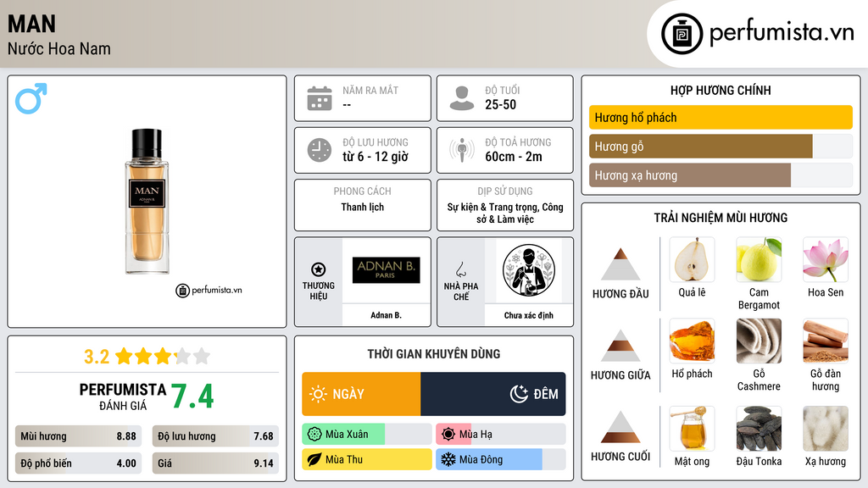Click the Độ lưu hương 7.68 score bar

point(215,436)
